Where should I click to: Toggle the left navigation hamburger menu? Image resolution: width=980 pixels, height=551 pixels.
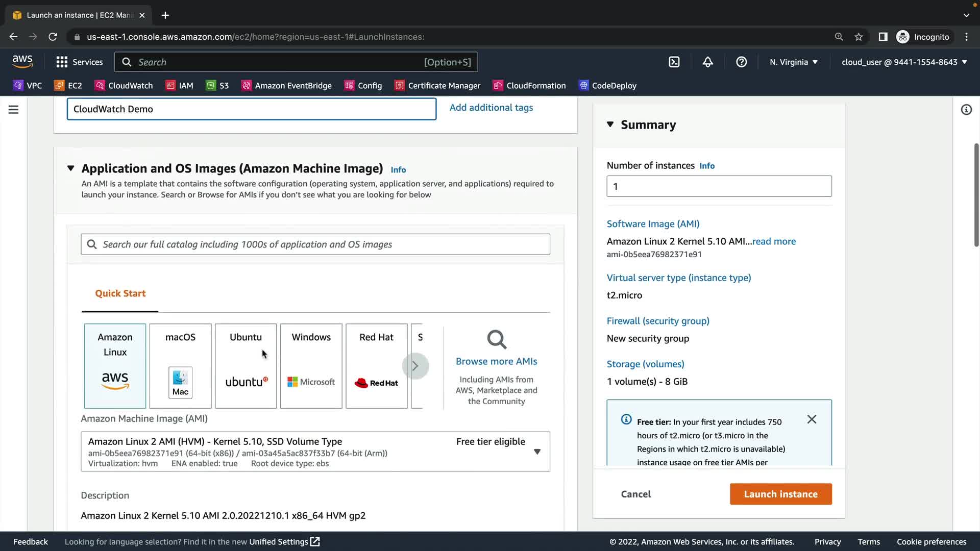tap(14, 110)
